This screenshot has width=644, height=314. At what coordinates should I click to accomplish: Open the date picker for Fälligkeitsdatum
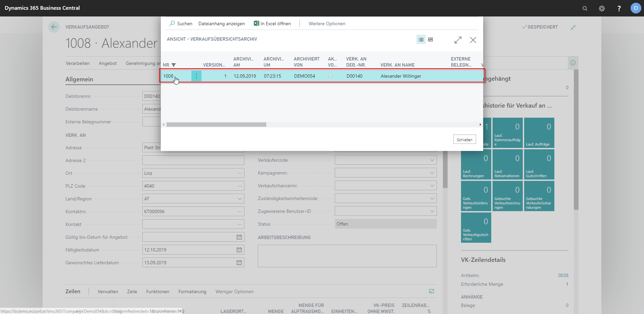tap(239, 250)
